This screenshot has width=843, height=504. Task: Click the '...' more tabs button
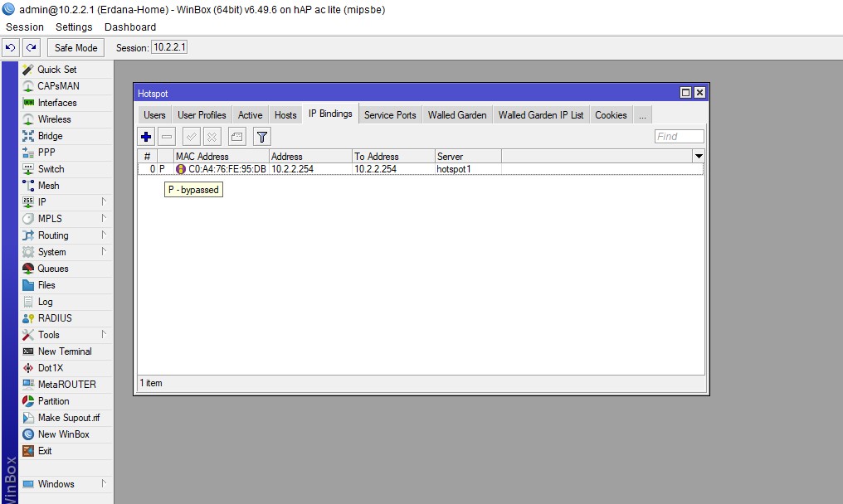pyautogui.click(x=642, y=115)
